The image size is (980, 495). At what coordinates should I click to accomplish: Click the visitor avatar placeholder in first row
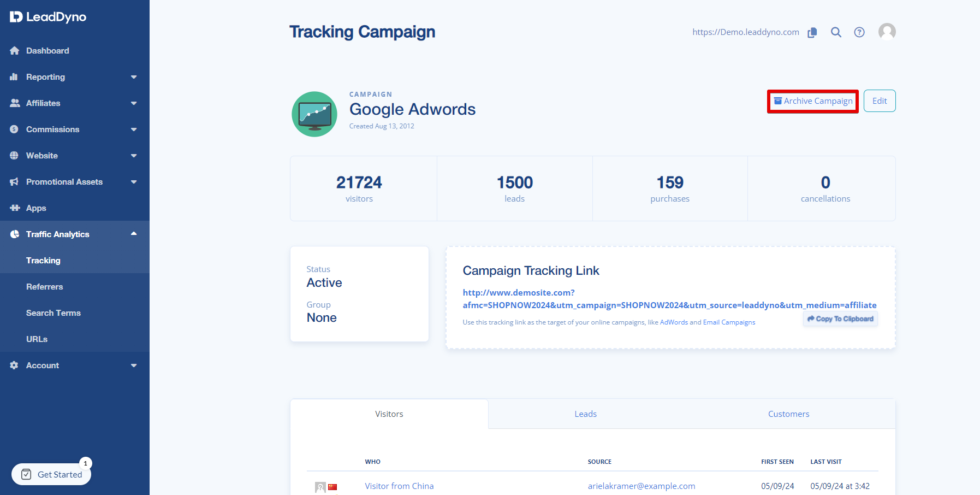tap(320, 487)
